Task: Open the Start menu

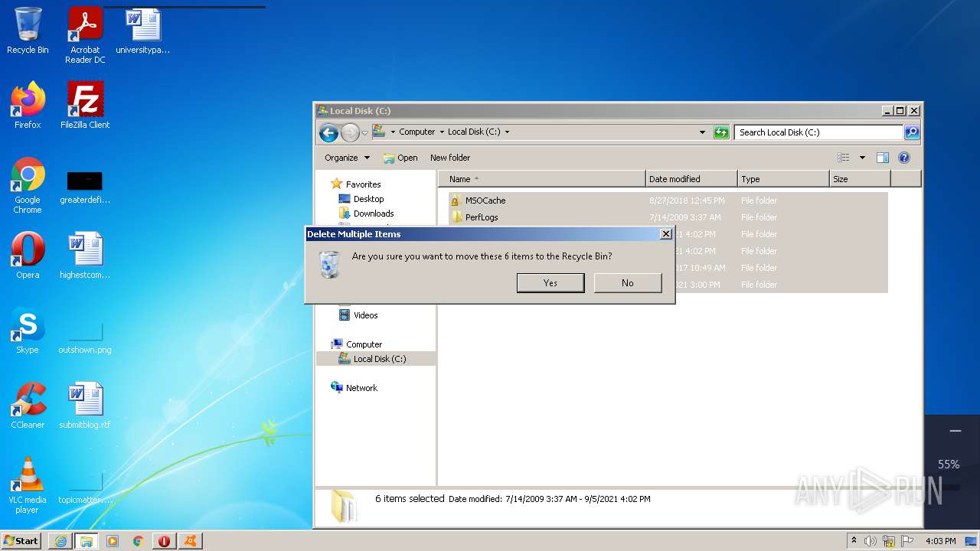Action: (x=21, y=541)
